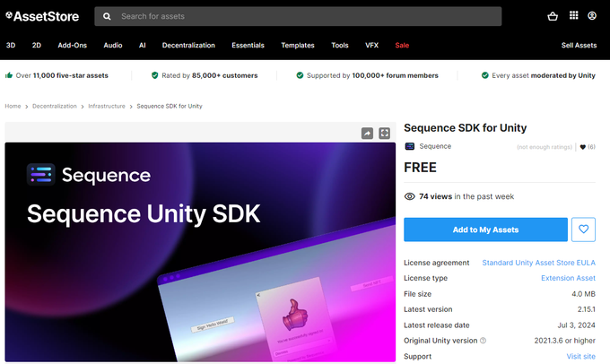Open the Audio category menu
The image size is (610, 364).
(x=113, y=45)
